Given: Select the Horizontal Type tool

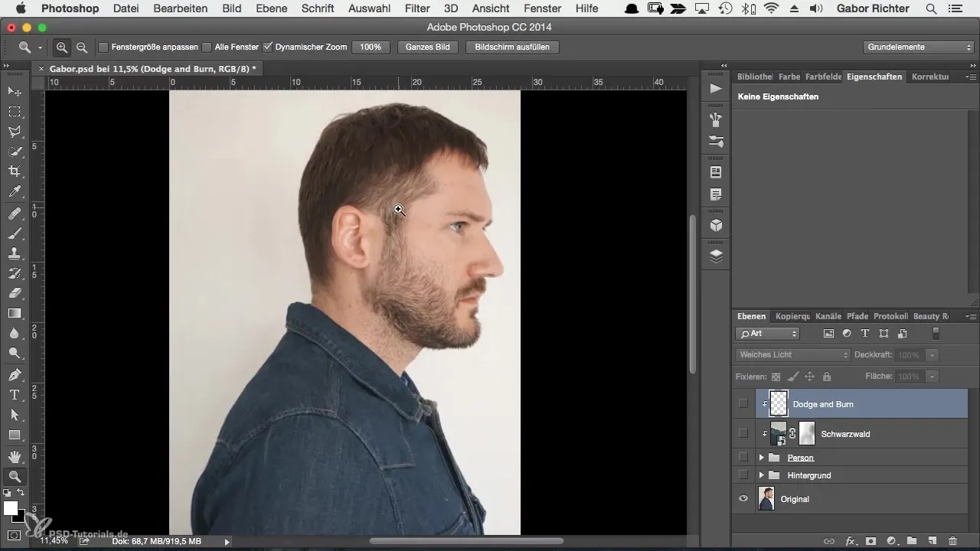Looking at the screenshot, I should pos(15,395).
